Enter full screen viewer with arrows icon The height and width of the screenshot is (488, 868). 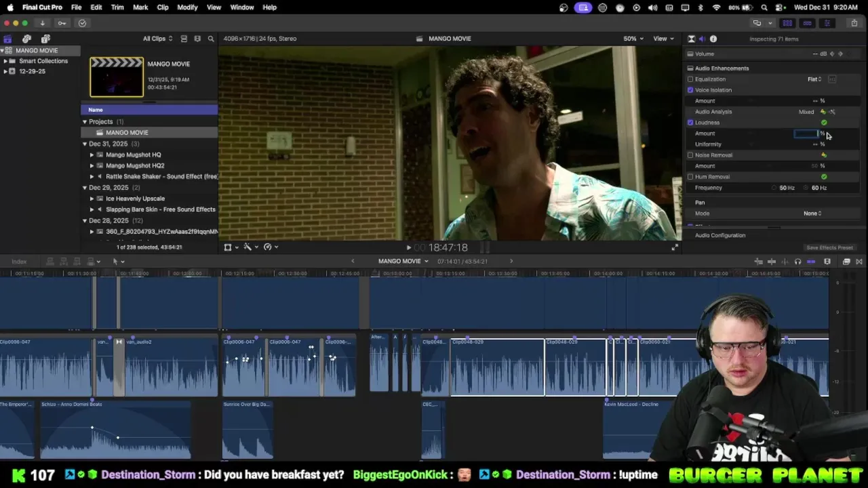(x=675, y=247)
